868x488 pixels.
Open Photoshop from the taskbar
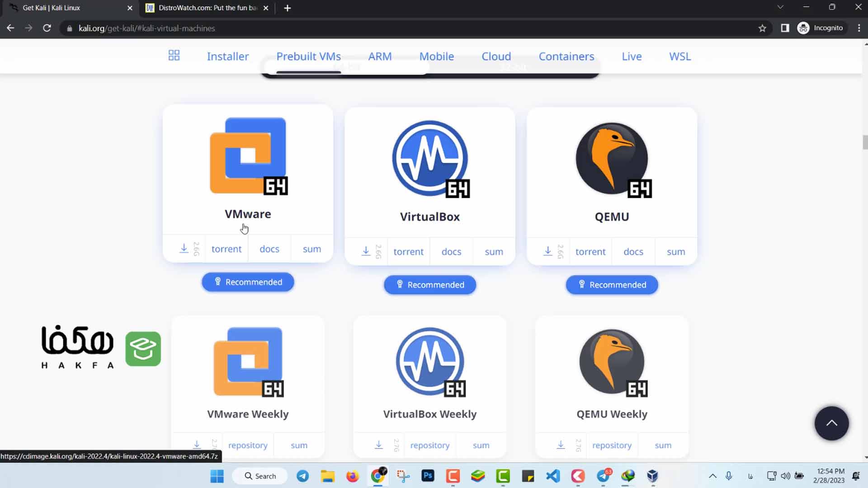[x=428, y=476]
